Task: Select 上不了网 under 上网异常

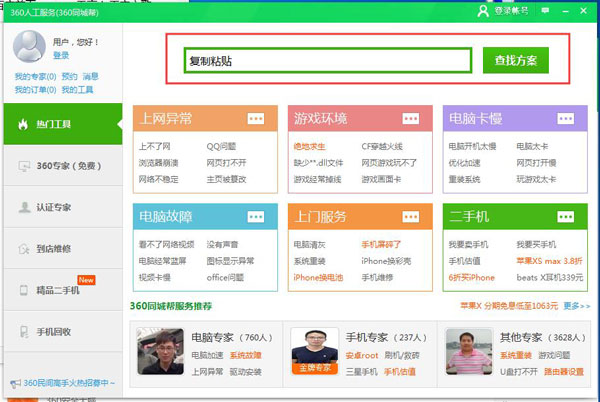Action: pyautogui.click(x=155, y=146)
